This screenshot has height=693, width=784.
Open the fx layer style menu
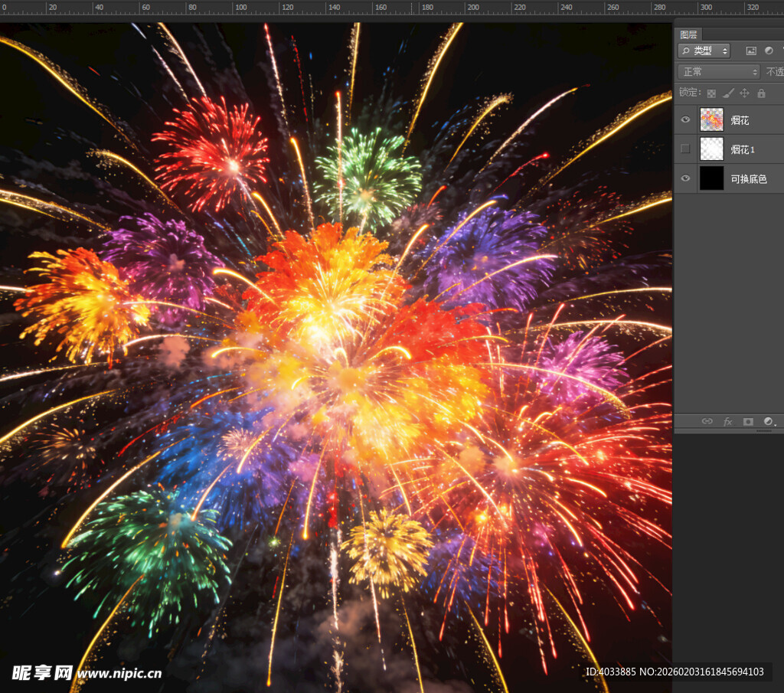pos(728,421)
